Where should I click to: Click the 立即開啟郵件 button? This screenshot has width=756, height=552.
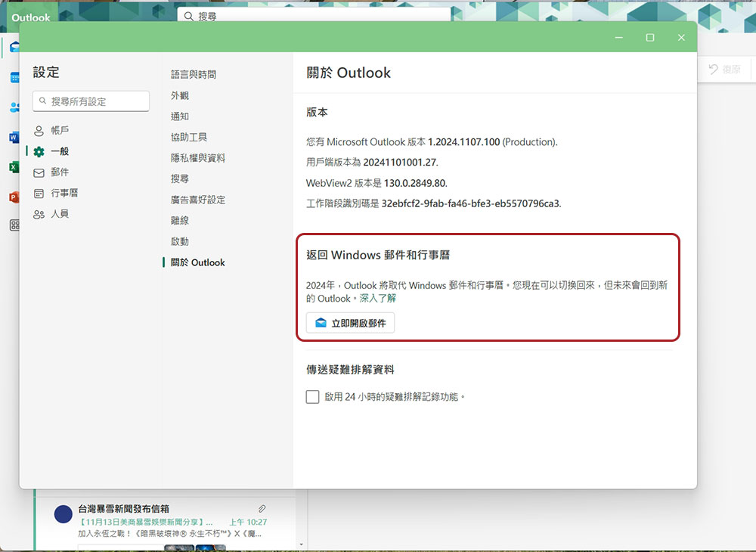point(350,323)
